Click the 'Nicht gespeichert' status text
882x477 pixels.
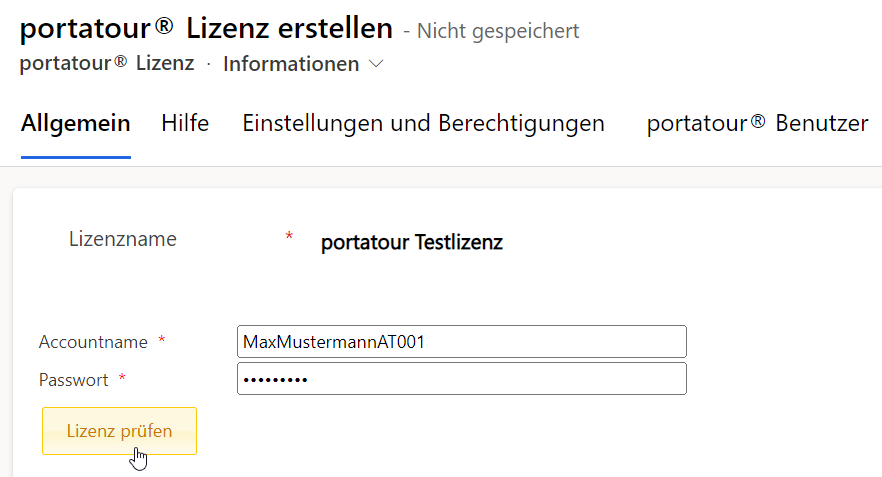coord(498,31)
